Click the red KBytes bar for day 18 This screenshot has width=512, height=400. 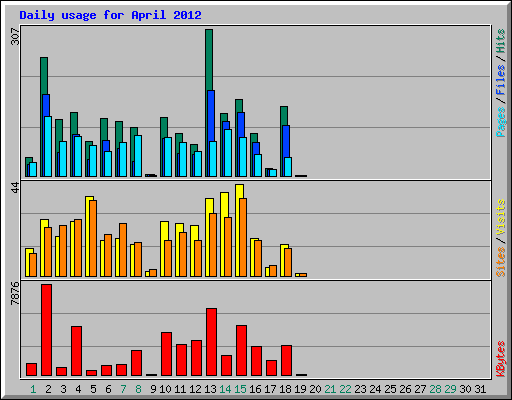pos(286,361)
